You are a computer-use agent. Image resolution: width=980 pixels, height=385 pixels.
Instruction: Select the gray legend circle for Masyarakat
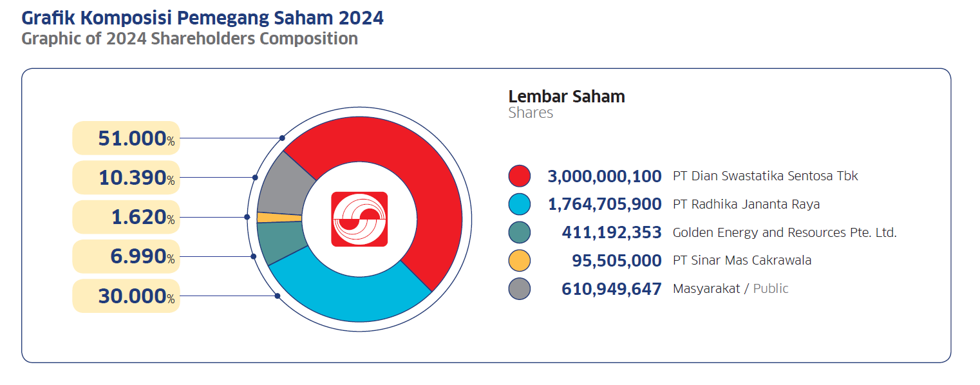519,288
